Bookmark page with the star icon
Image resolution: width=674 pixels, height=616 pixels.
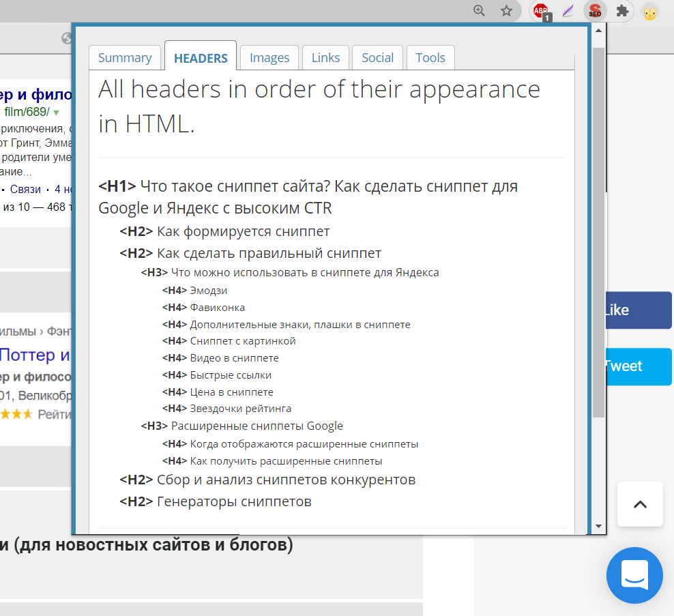click(x=506, y=10)
